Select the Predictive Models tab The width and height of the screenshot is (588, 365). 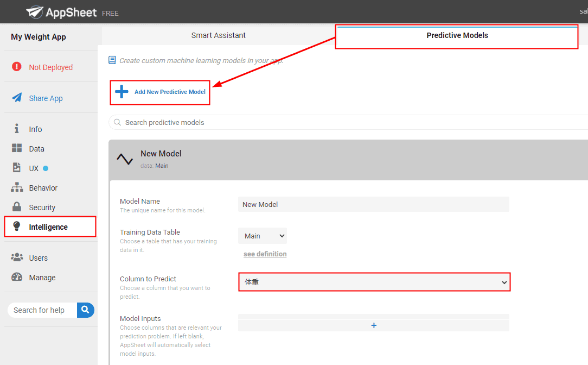(x=457, y=35)
